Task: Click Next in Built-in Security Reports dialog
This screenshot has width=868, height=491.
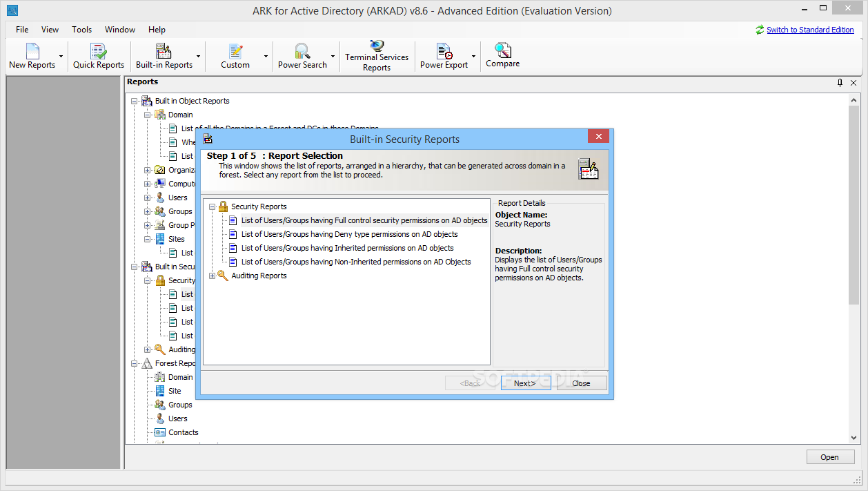Action: [525, 383]
